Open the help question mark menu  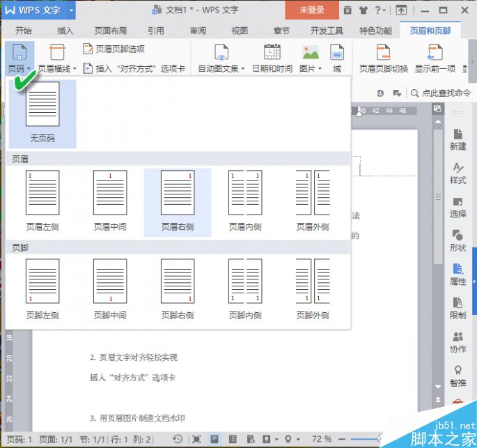pyautogui.click(x=380, y=10)
